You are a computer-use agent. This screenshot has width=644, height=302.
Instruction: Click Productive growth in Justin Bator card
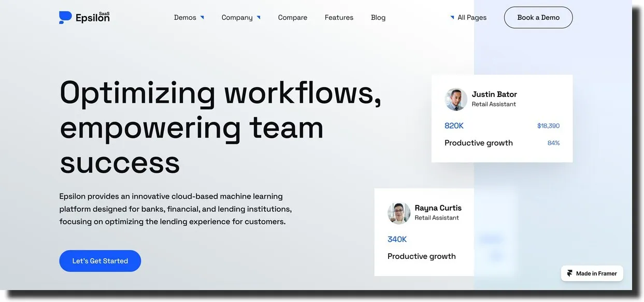click(479, 143)
